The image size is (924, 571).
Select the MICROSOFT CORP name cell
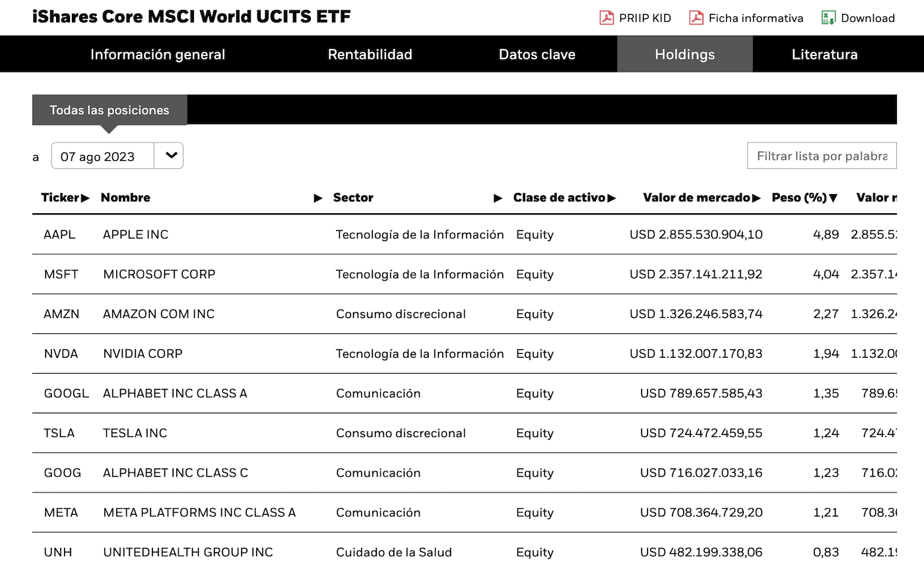[x=159, y=274]
